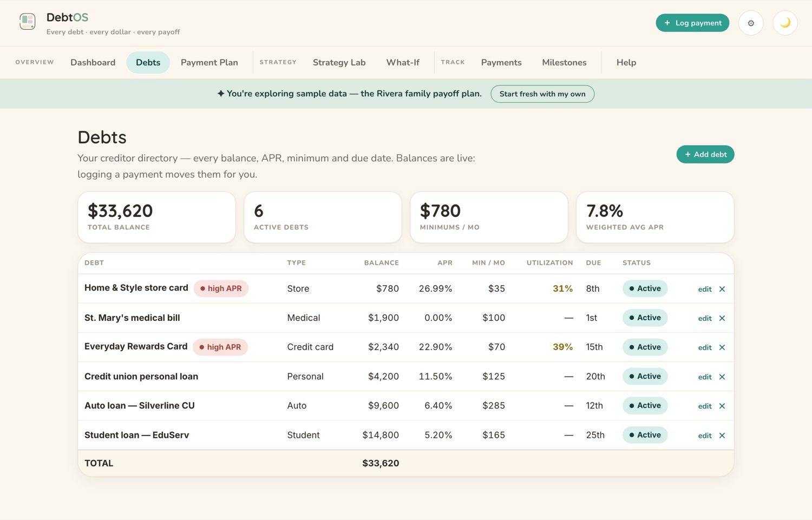The image size is (812, 520).
Task: Click the Debts page heading
Action: pos(102,137)
